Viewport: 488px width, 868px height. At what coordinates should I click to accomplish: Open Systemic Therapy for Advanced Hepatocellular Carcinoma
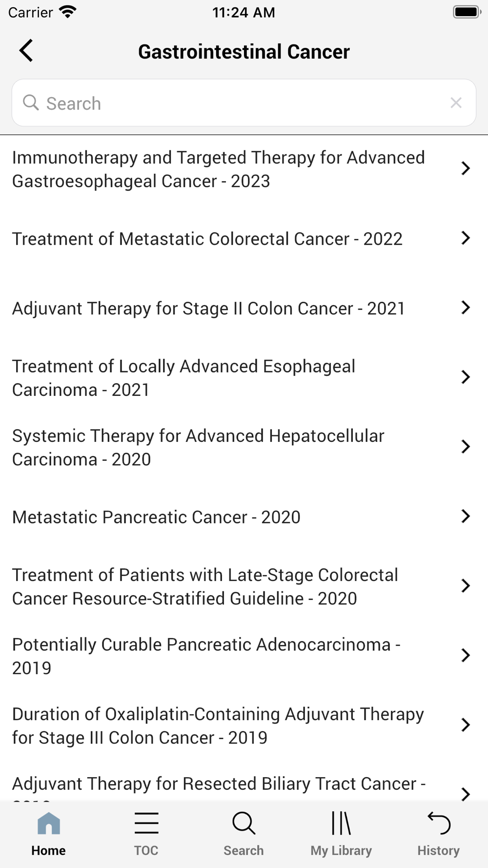pos(244,448)
